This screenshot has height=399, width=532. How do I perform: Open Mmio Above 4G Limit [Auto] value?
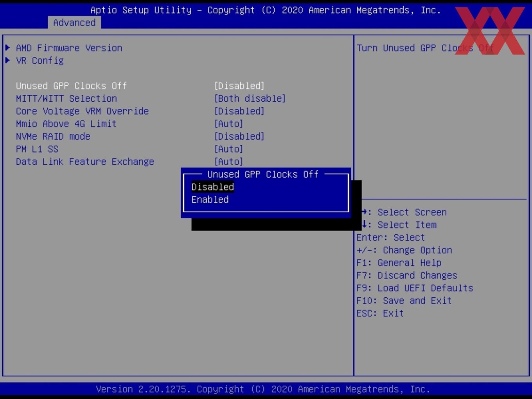pyautogui.click(x=229, y=124)
